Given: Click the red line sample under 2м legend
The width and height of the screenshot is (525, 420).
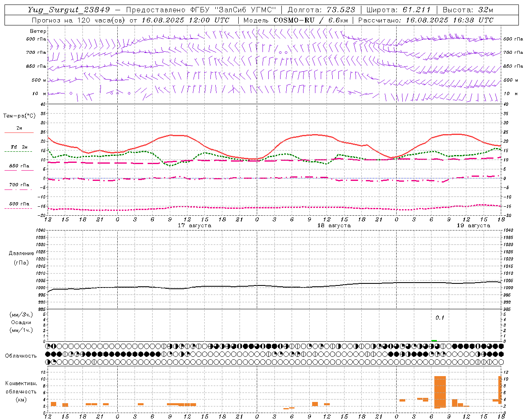Looking at the screenshot, I should tap(18, 132).
